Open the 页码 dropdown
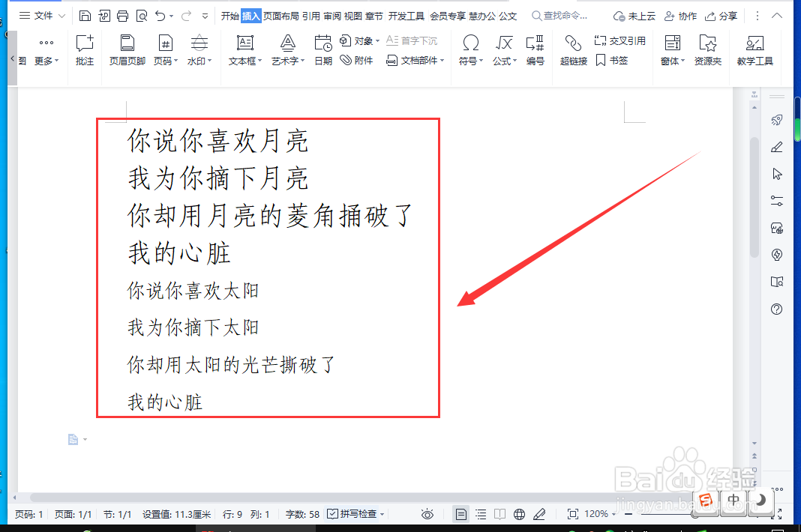This screenshot has height=532, width=801. tap(166, 51)
